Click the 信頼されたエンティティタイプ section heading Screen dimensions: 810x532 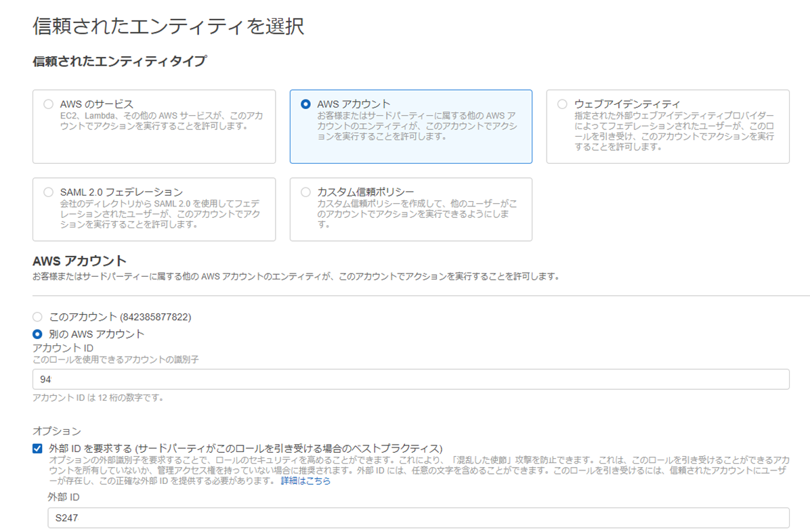[119, 62]
